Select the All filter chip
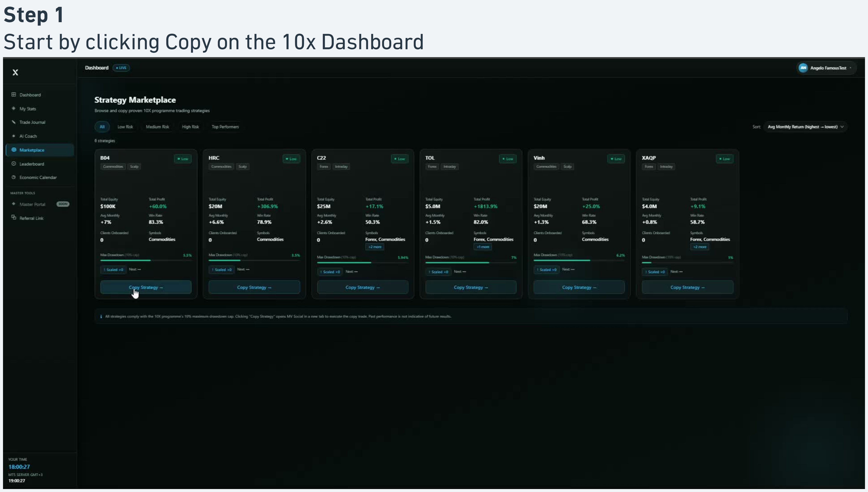The height and width of the screenshot is (492, 868). point(102,127)
